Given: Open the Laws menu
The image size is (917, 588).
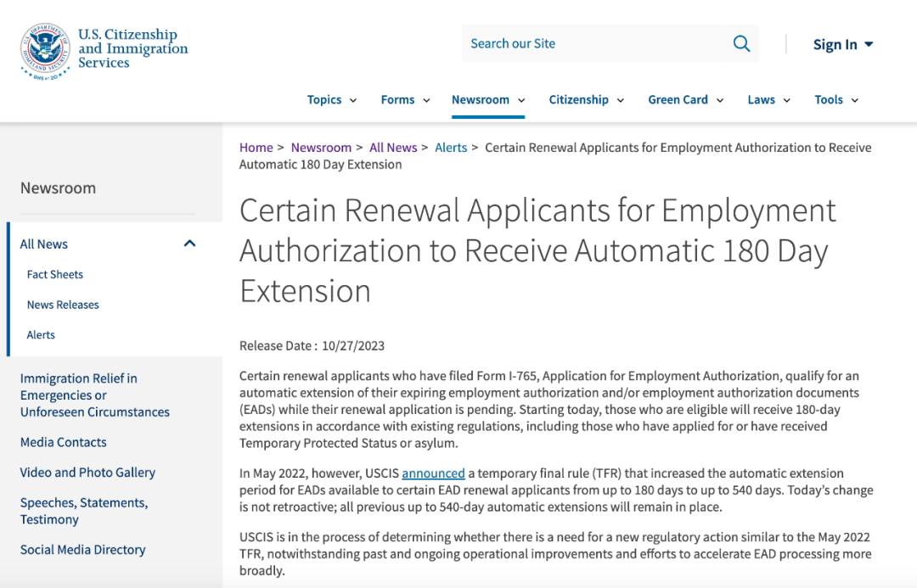Looking at the screenshot, I should coord(768,100).
